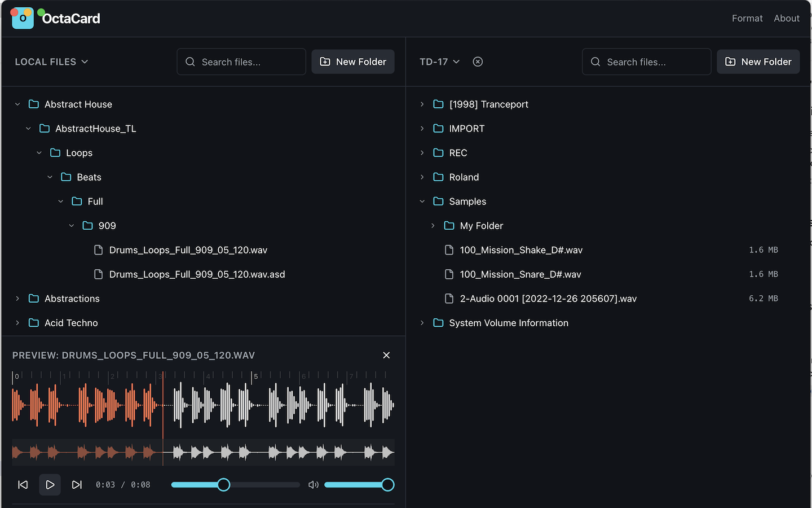This screenshot has width=812, height=508.
Task: Create New Folder in local files
Action: point(353,62)
